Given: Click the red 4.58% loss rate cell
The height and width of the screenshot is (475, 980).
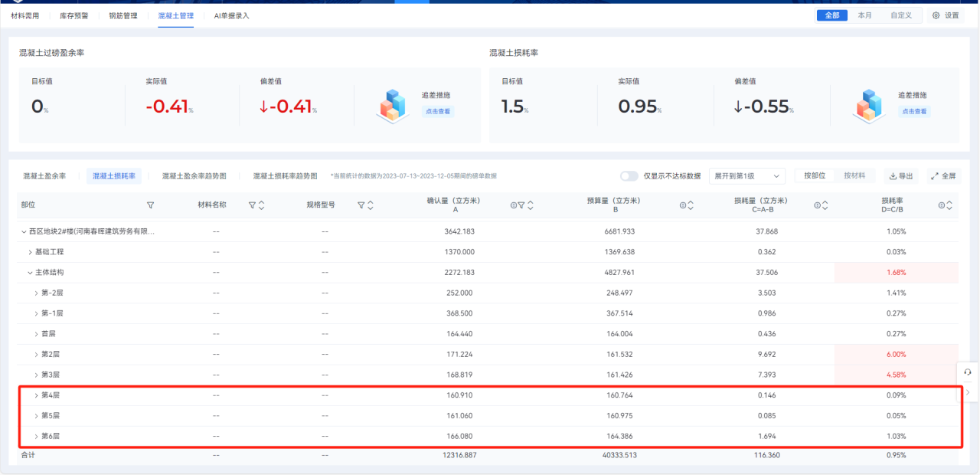Looking at the screenshot, I should [x=896, y=375].
